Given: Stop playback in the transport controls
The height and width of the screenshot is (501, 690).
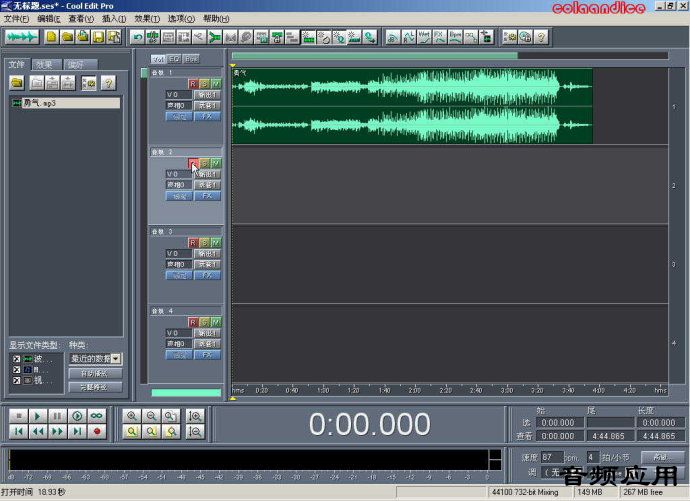Looking at the screenshot, I should coord(18,416).
